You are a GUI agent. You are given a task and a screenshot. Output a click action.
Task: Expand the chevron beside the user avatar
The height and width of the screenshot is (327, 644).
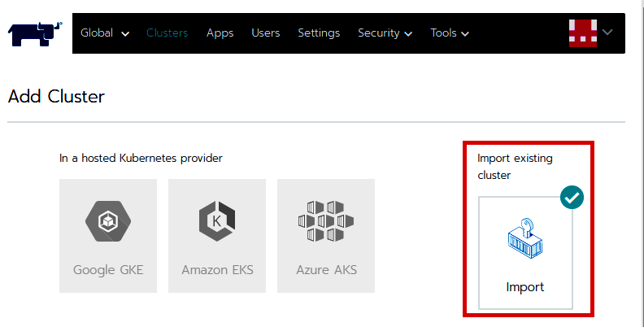click(x=607, y=32)
